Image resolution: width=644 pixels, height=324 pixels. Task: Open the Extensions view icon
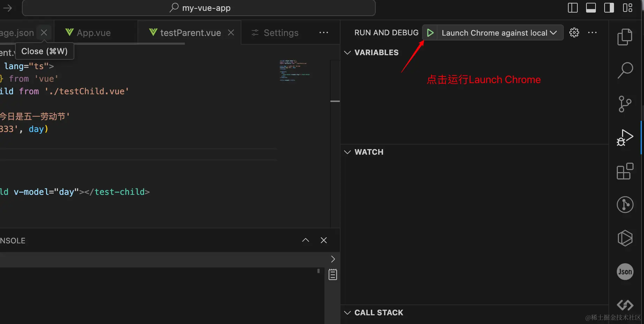[x=625, y=171]
